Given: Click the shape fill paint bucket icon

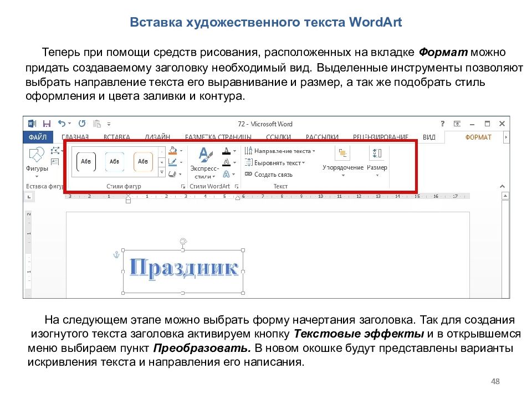Looking at the screenshot, I should click(173, 150).
